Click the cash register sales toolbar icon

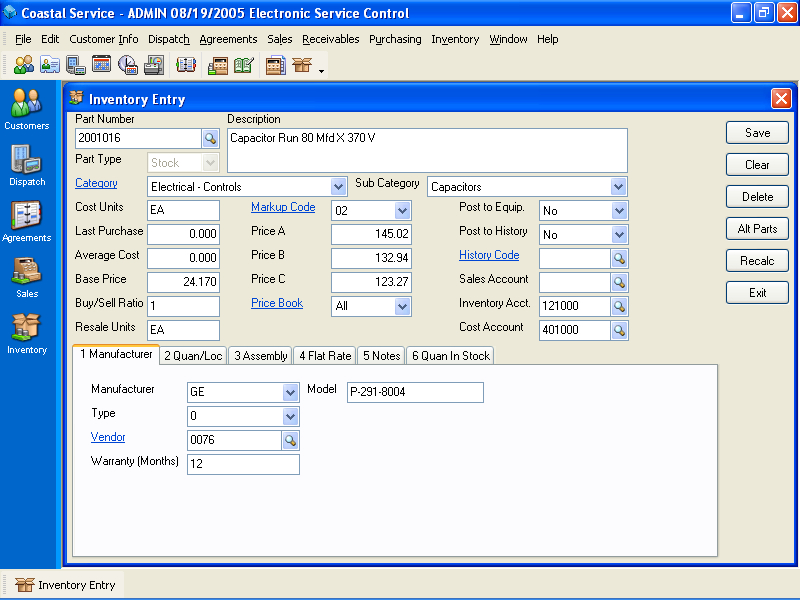pos(218,65)
